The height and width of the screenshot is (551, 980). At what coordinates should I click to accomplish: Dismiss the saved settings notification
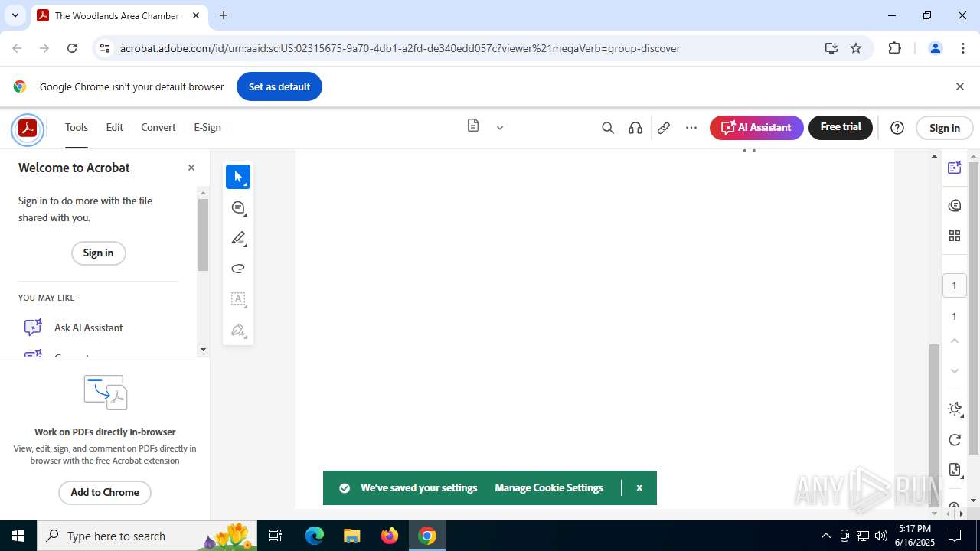click(639, 487)
